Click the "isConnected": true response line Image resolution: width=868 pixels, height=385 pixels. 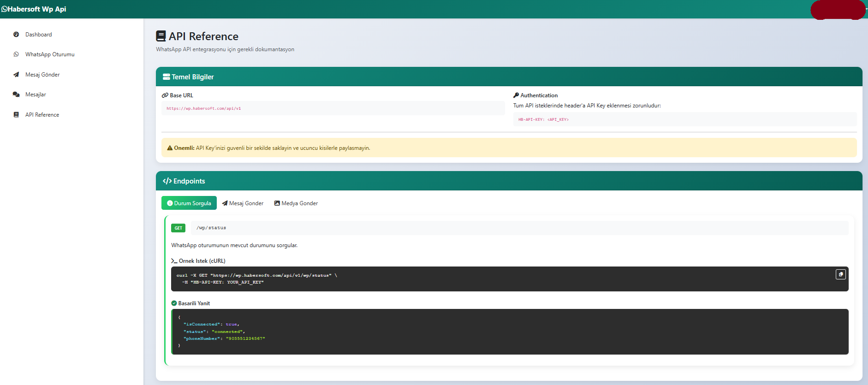click(211, 324)
